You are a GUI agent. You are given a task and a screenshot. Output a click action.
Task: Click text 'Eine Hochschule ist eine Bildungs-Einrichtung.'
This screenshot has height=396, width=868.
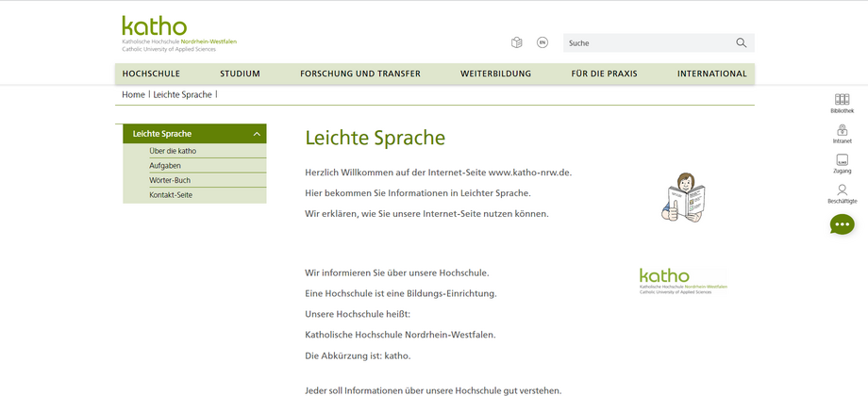(401, 293)
